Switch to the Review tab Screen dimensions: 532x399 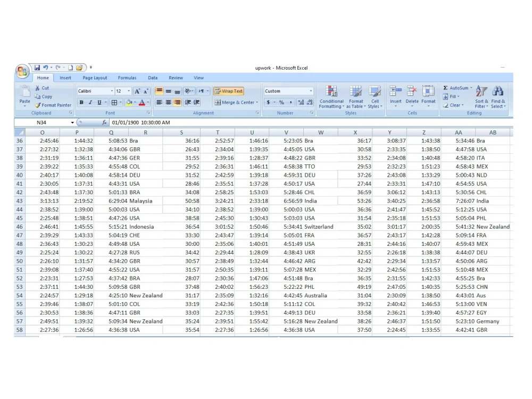click(x=176, y=78)
